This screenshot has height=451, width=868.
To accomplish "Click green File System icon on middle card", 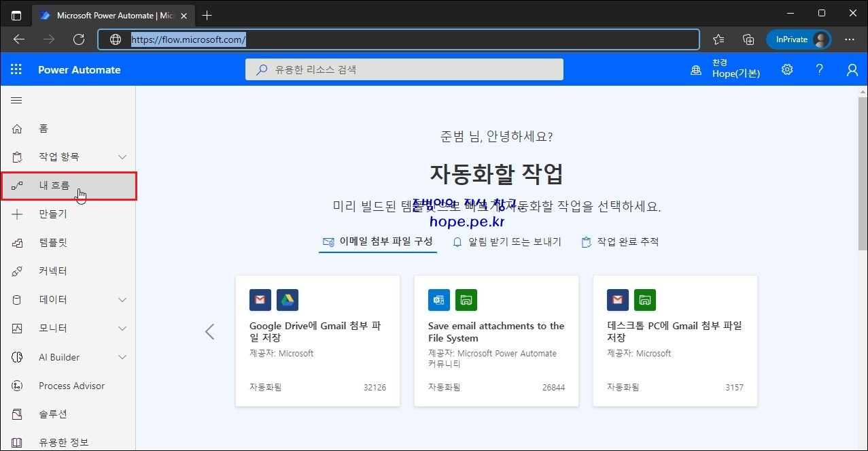I will tap(466, 300).
